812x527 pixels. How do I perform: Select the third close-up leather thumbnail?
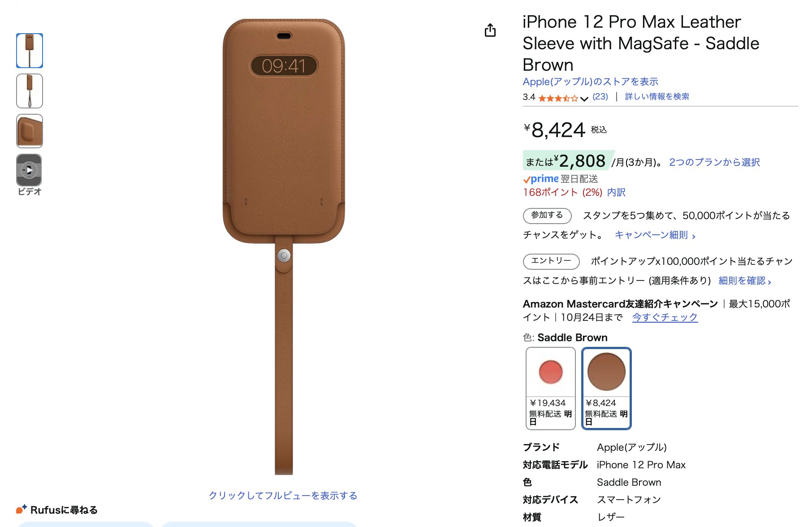pos(30,131)
